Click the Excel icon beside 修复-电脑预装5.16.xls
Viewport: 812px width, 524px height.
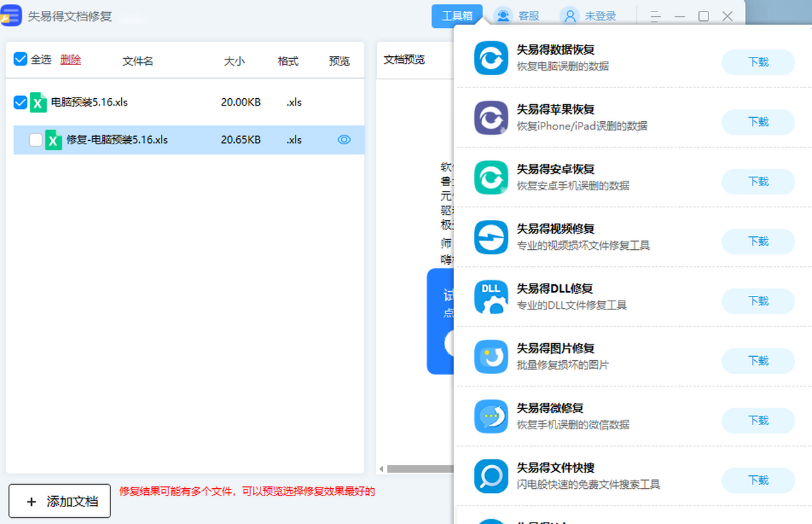click(53, 140)
